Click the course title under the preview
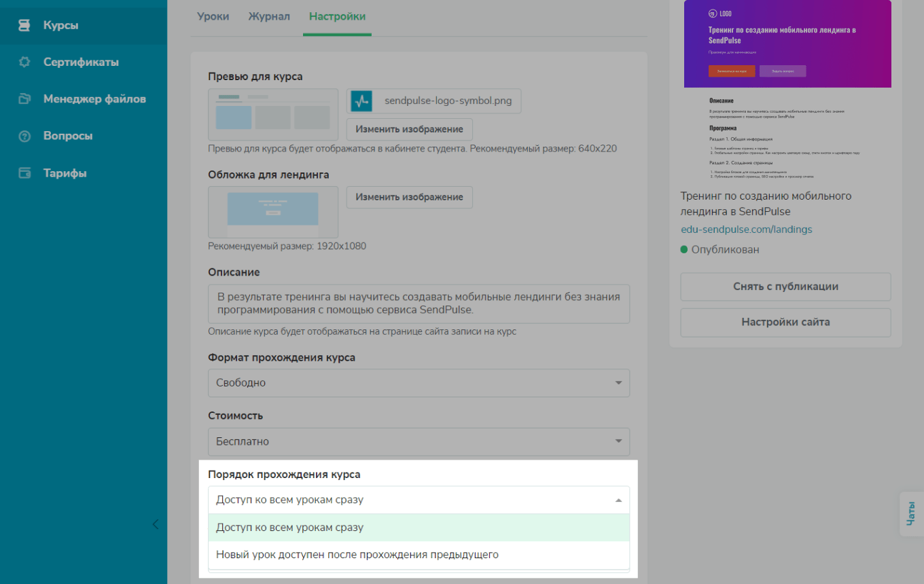The width and height of the screenshot is (924, 584). pos(766,204)
